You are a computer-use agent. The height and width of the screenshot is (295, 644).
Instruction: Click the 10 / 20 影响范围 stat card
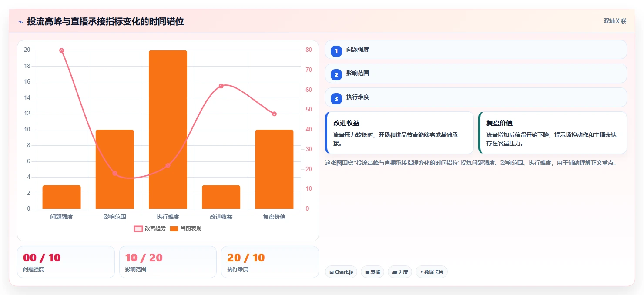tap(168, 262)
